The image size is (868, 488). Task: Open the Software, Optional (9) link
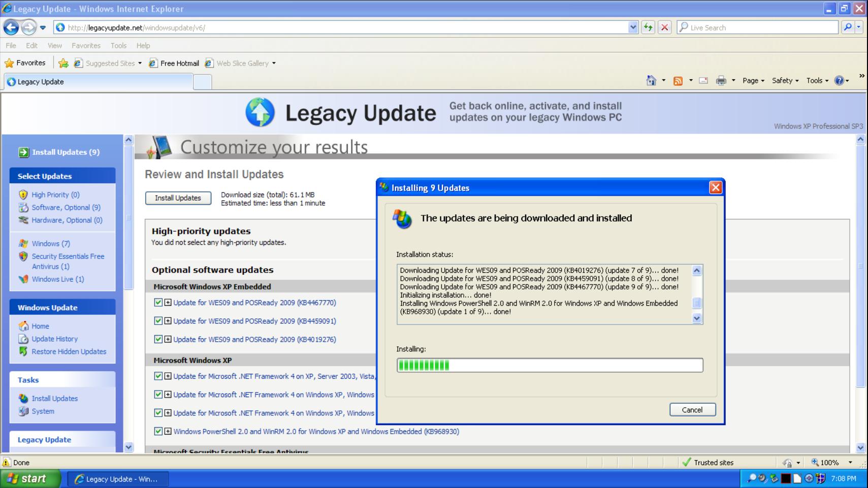[66, 207]
